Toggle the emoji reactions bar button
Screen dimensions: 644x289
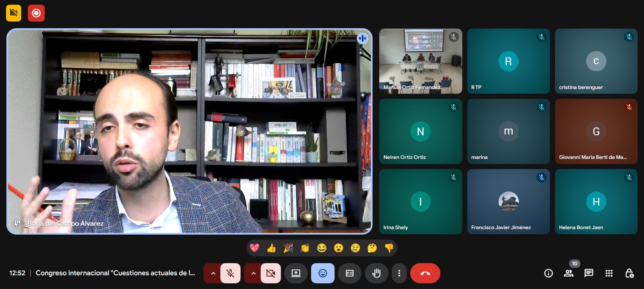click(x=323, y=273)
